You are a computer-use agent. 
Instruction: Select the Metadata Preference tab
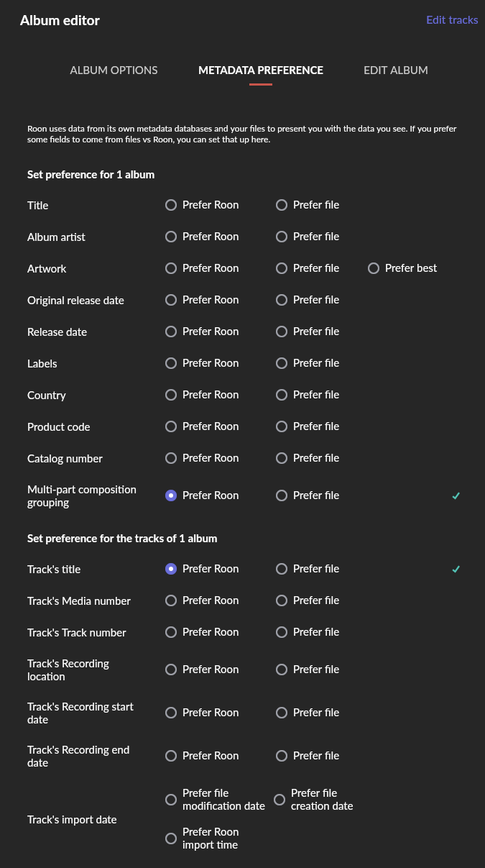point(261,70)
